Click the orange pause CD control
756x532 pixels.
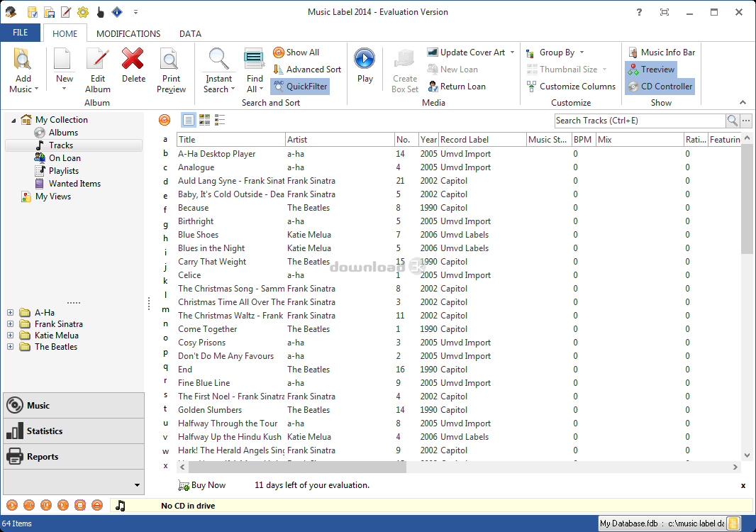pos(29,505)
